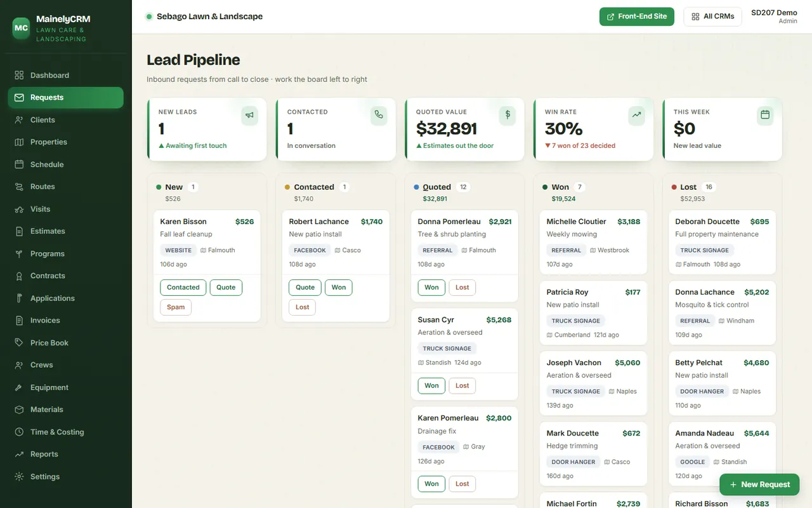Click the Dashboard grid icon in sidebar
Screen dimensions: 812x508
coord(19,75)
